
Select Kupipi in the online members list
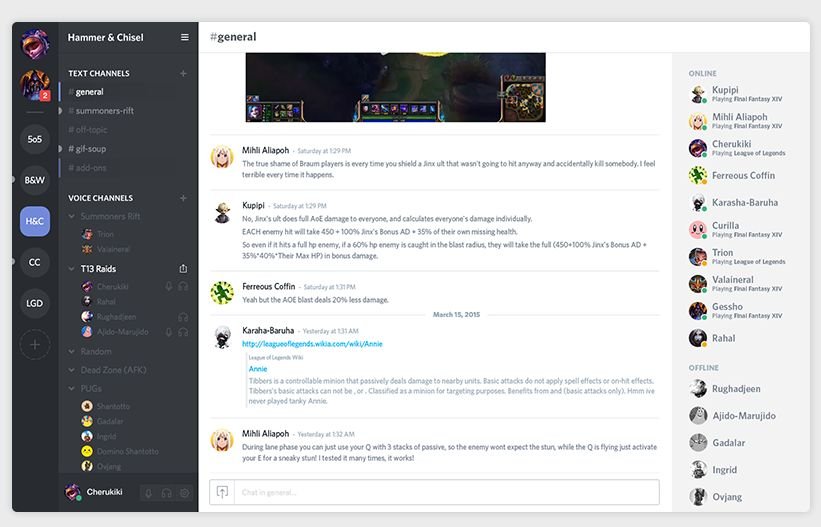pos(737,94)
